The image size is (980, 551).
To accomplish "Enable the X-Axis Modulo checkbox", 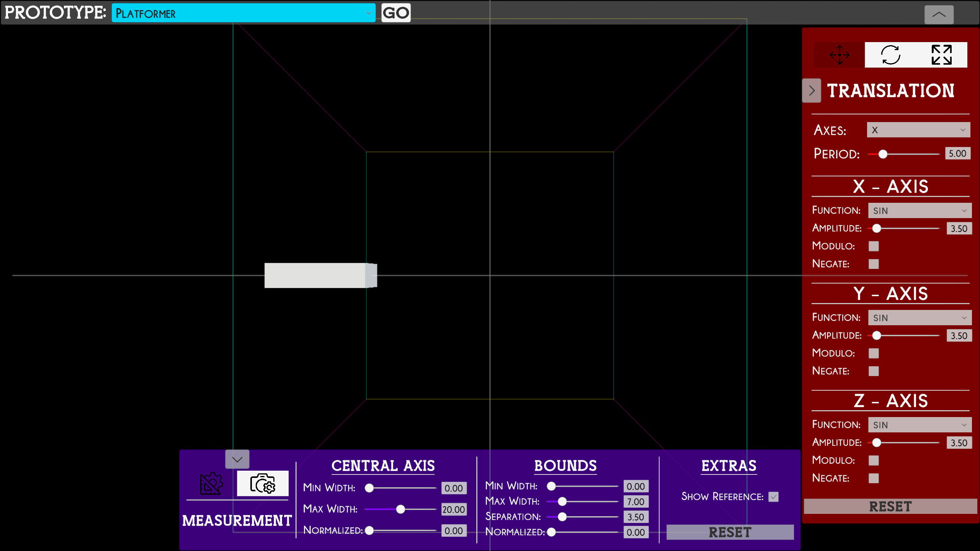I will point(874,246).
